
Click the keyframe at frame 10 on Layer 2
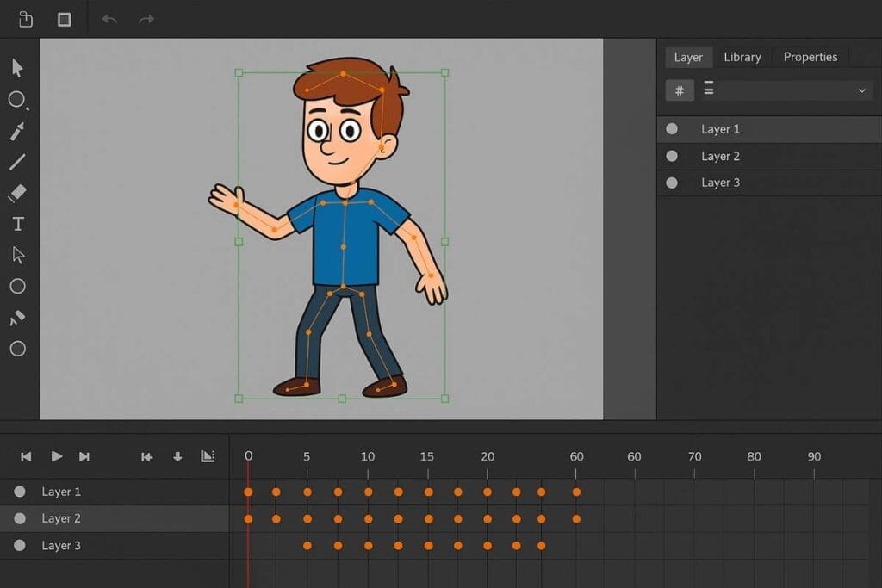coord(368,518)
